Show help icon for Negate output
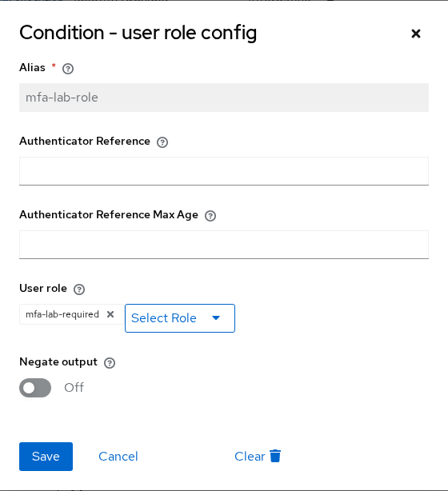This screenshot has width=448, height=491. [x=110, y=363]
